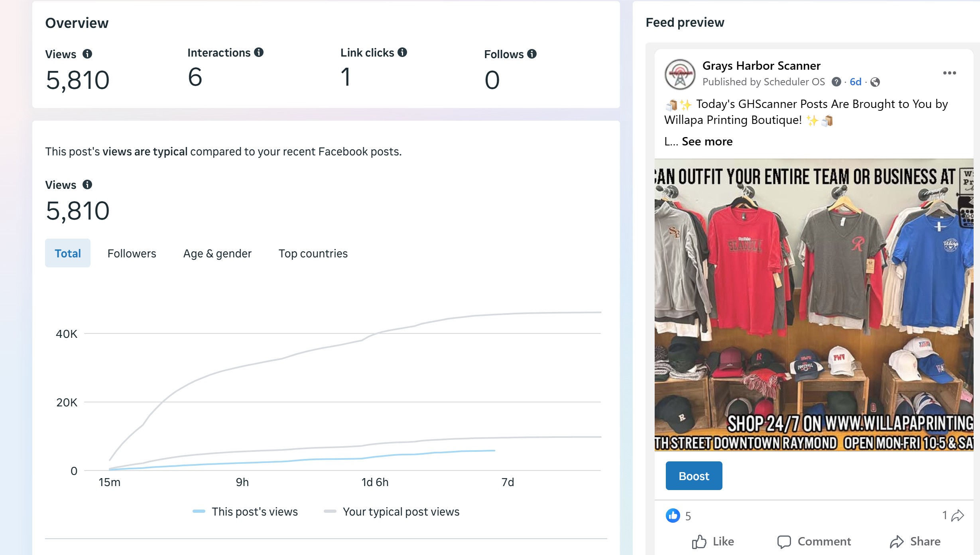Click info icon next to overview Views
Viewport: 980px width, 555px height.
coord(87,54)
